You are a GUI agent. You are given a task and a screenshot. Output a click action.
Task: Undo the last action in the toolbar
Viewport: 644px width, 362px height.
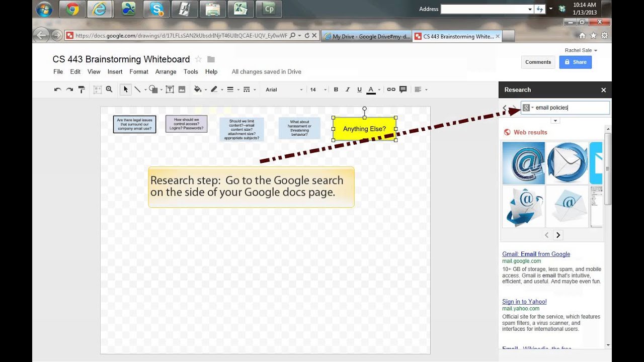coord(57,89)
